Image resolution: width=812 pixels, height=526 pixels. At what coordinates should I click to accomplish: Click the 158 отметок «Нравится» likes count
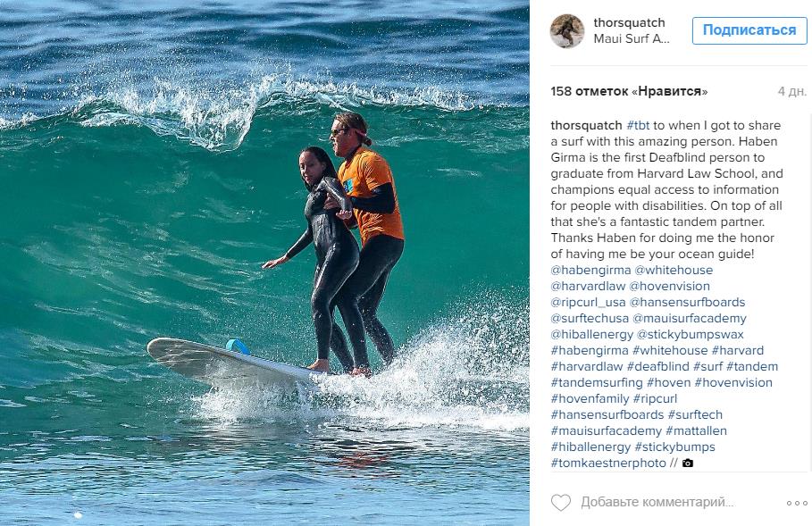[629, 91]
